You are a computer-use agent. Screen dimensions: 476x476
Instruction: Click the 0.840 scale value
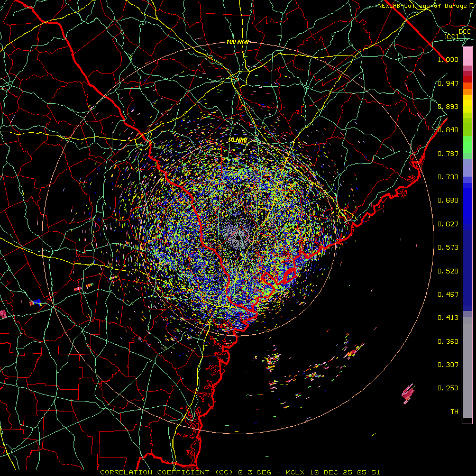tap(448, 130)
